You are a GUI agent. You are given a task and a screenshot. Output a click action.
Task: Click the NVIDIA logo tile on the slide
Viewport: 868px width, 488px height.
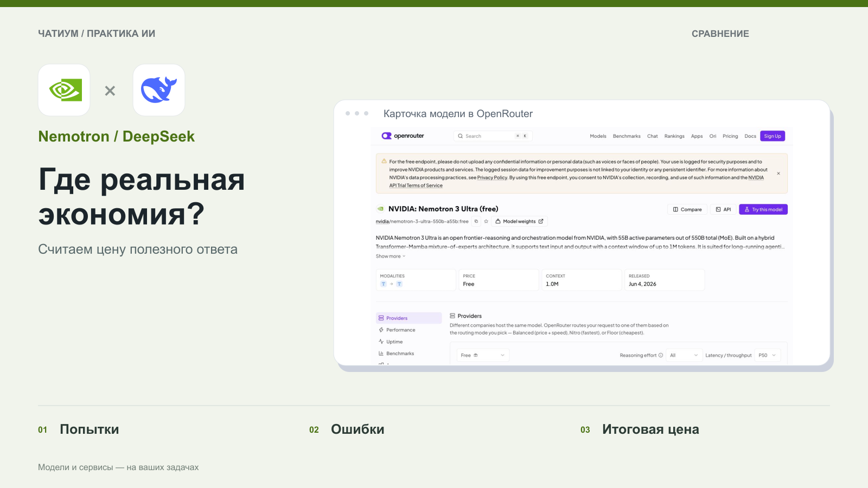pos(64,90)
